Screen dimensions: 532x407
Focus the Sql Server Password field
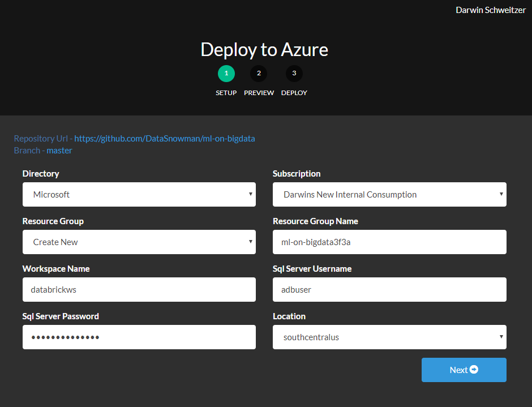(x=139, y=337)
